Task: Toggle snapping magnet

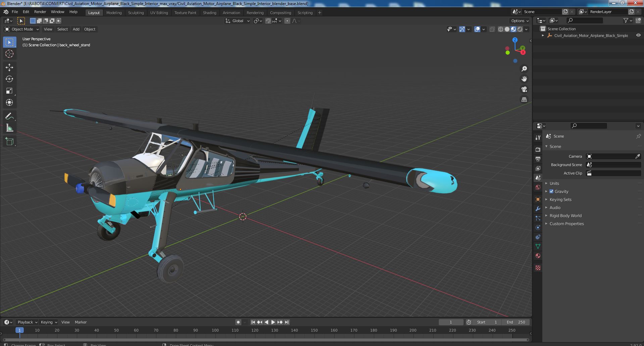Action: [268, 21]
